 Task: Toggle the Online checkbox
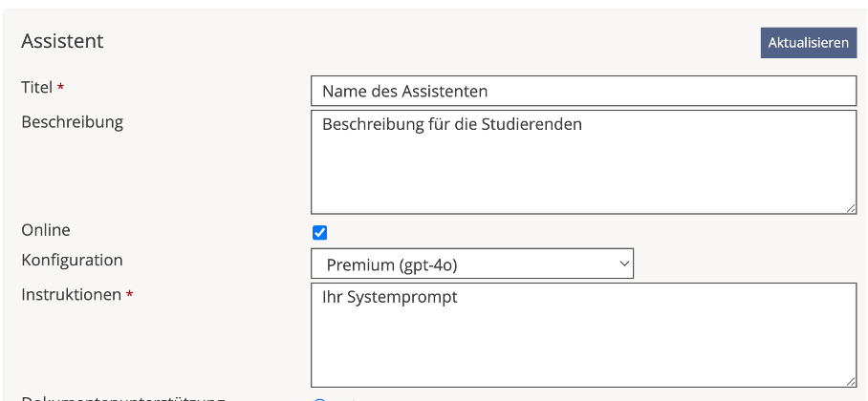320,232
